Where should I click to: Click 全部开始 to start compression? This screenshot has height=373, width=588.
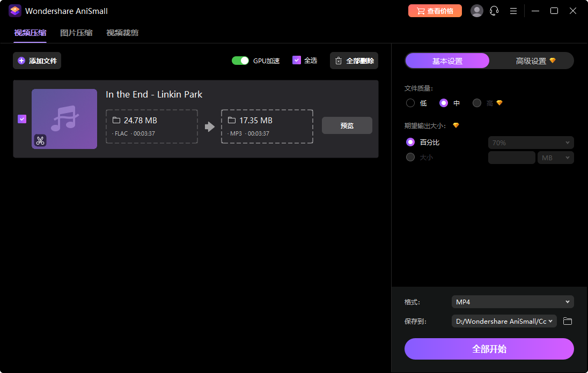pyautogui.click(x=489, y=349)
